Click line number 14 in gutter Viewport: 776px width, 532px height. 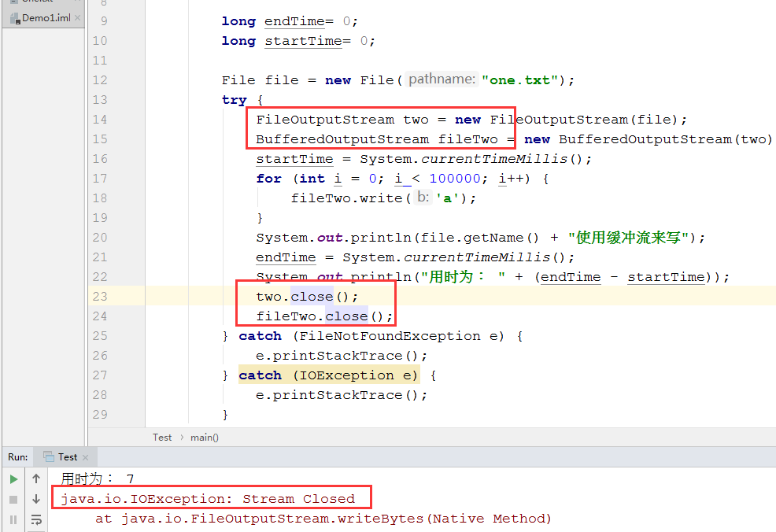[100, 120]
